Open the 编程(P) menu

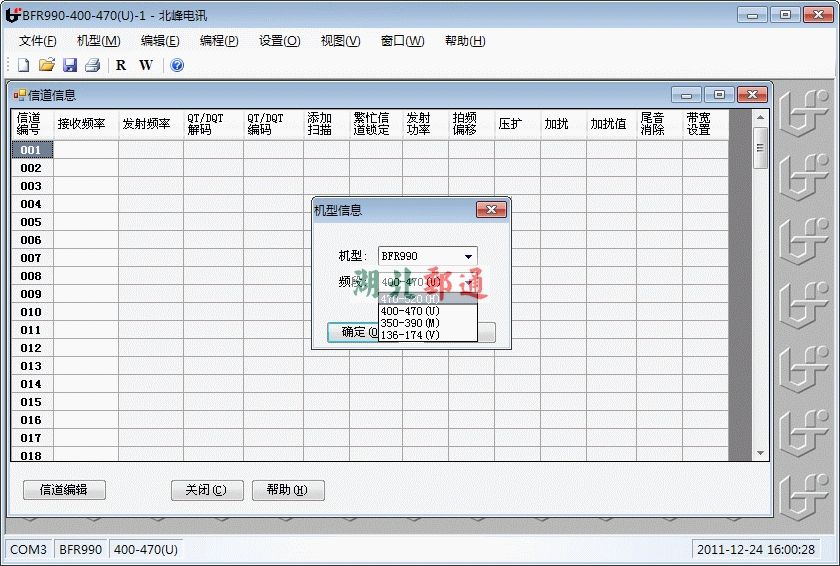[219, 41]
